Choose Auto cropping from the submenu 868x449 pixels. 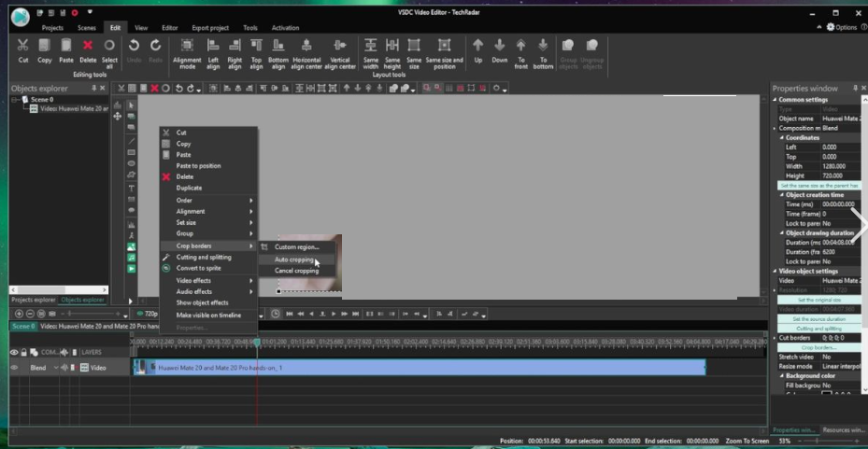click(294, 260)
